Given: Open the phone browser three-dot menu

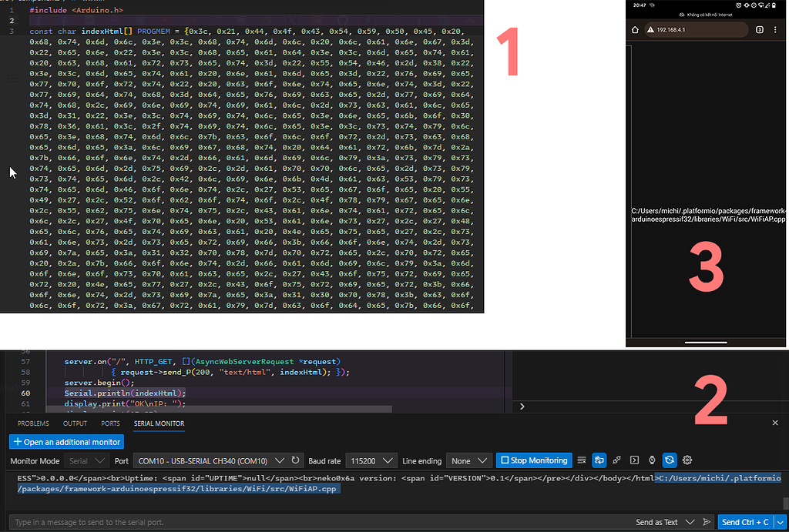Looking at the screenshot, I should click(x=777, y=30).
